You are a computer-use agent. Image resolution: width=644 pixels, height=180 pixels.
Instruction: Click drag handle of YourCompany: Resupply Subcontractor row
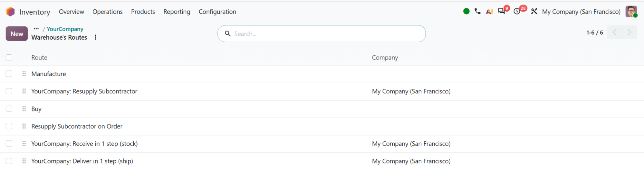[x=24, y=91]
